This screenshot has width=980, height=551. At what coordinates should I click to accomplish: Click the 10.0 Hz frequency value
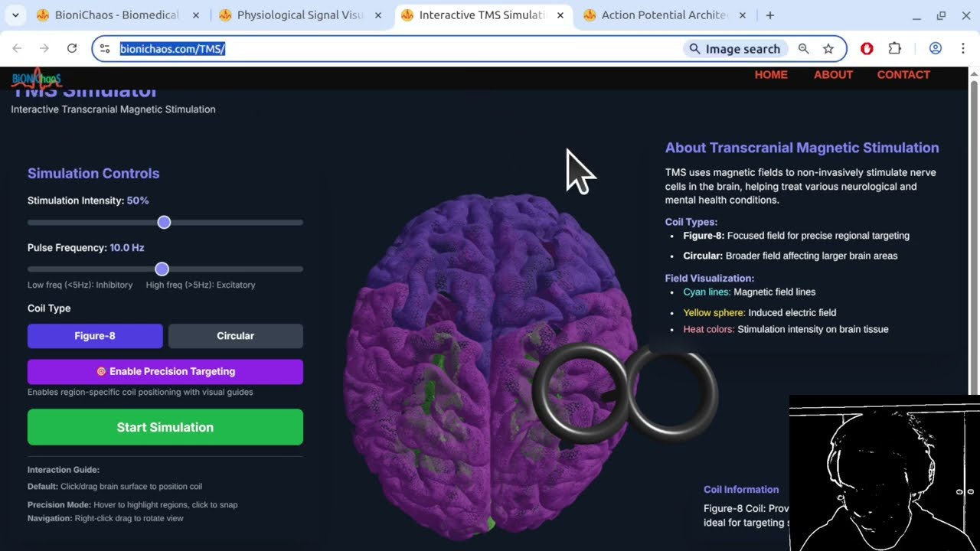point(127,248)
